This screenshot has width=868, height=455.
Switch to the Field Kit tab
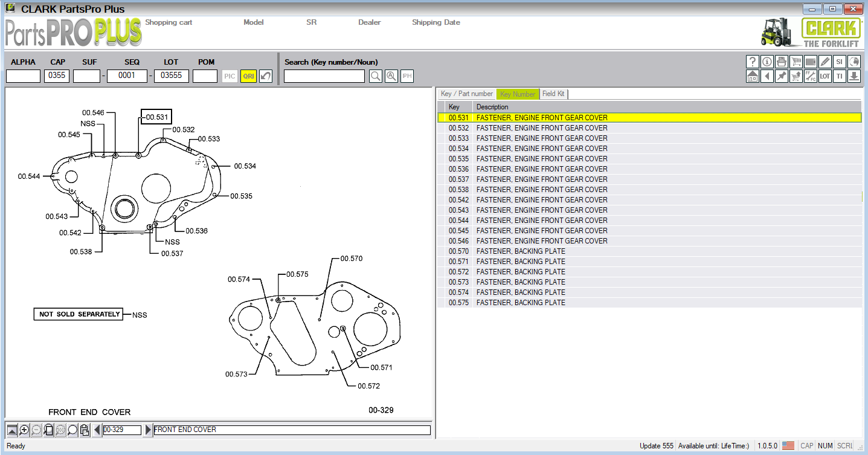coord(553,94)
